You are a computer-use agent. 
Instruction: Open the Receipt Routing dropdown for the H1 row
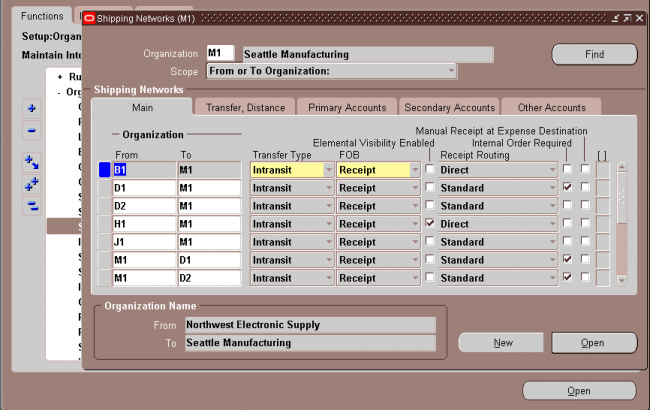tap(552, 224)
